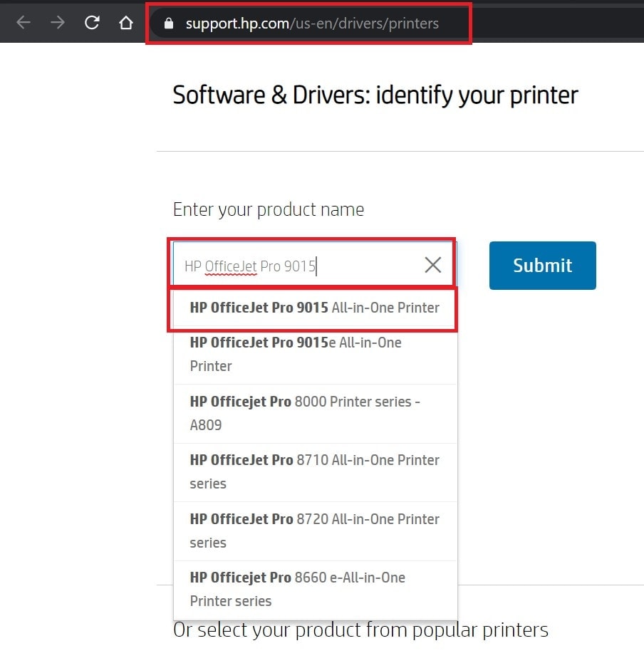Go back using the browser back arrow
Screen dimensions: 644x663
point(24,22)
